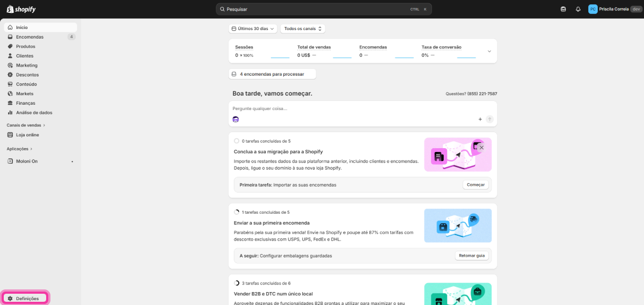Screen dimensions: 644x305
Task: Open Loja online channel
Action: (x=40, y=135)
